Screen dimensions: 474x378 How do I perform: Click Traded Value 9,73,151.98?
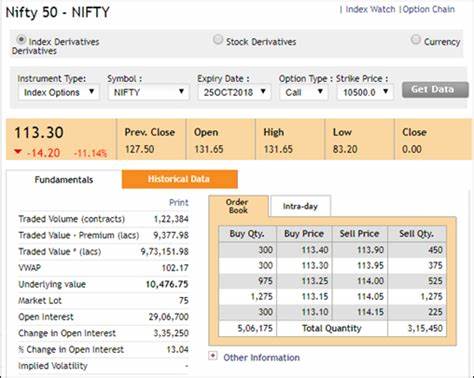click(x=165, y=252)
